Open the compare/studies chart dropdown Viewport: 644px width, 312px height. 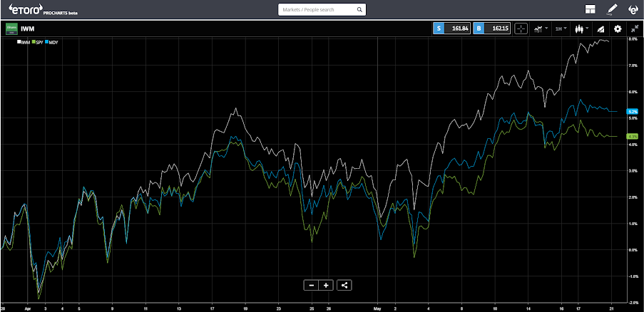[x=540, y=28]
